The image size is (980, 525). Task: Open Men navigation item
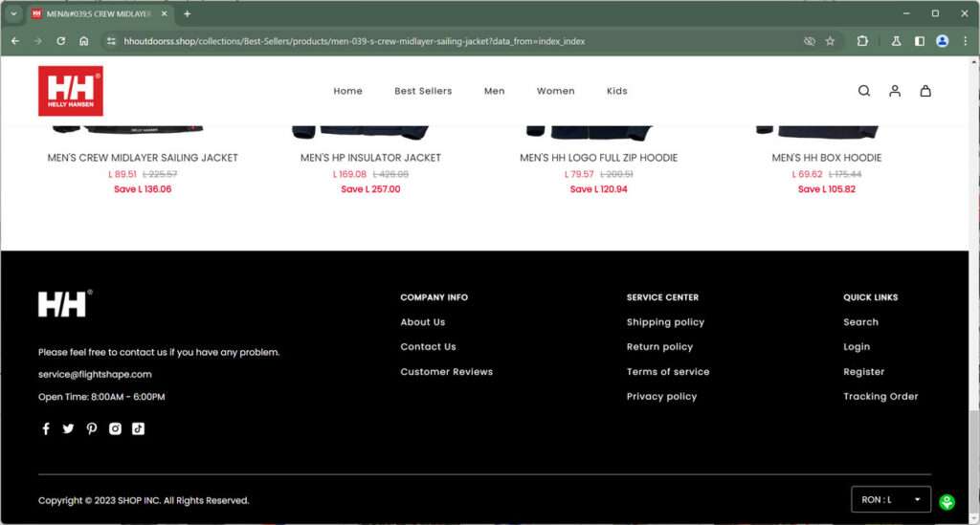pyautogui.click(x=495, y=91)
